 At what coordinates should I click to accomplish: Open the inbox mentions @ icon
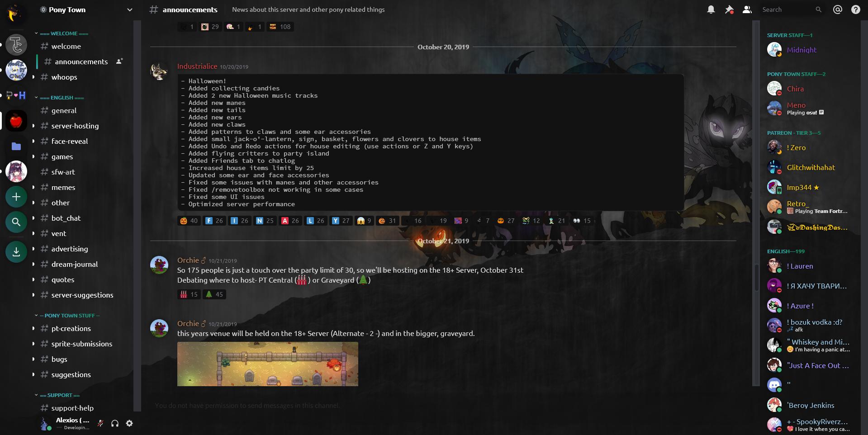(x=837, y=9)
